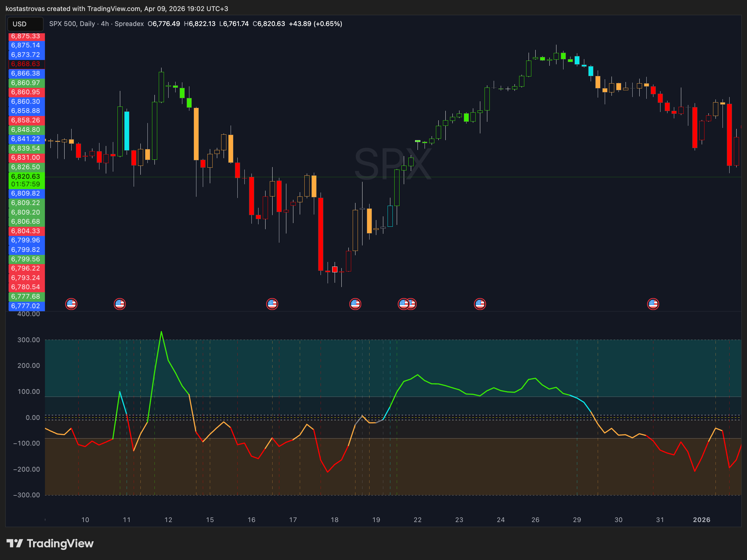Click the change value +43.89 (+0.65%)

(315, 24)
